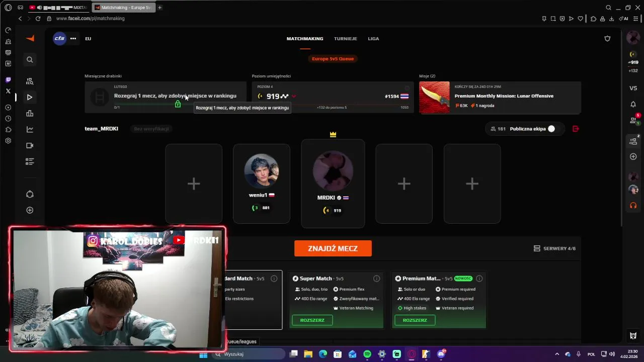Open the three-dots menu next to CS2 logo
Screen dimensions: 644x362
pyautogui.click(x=73, y=38)
